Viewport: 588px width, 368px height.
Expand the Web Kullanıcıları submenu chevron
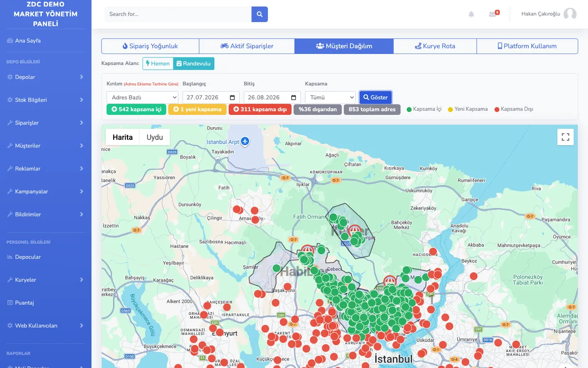[x=81, y=326]
